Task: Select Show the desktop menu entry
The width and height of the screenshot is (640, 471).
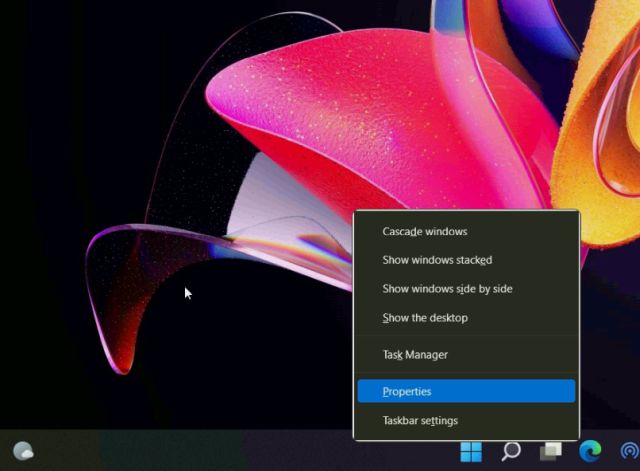Action: 424,318
